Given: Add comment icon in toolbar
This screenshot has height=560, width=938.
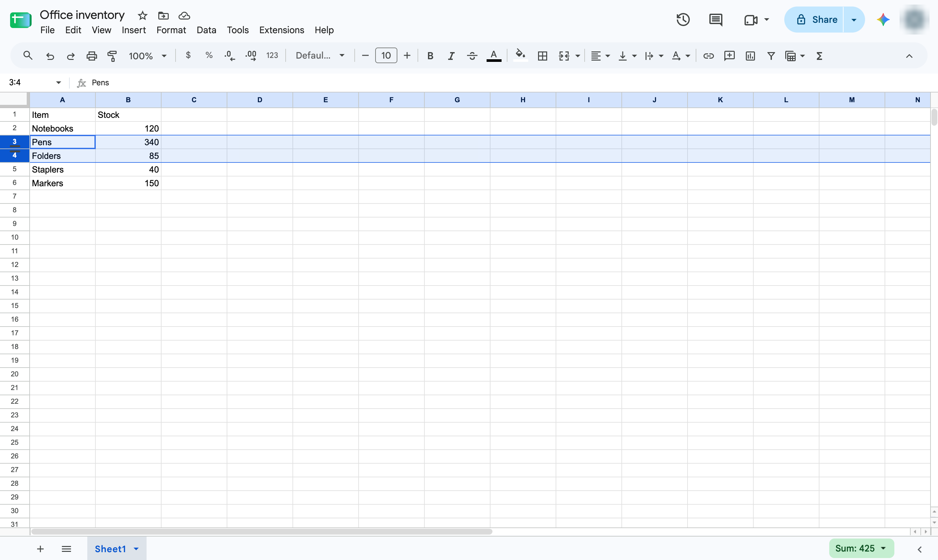Looking at the screenshot, I should [x=729, y=56].
